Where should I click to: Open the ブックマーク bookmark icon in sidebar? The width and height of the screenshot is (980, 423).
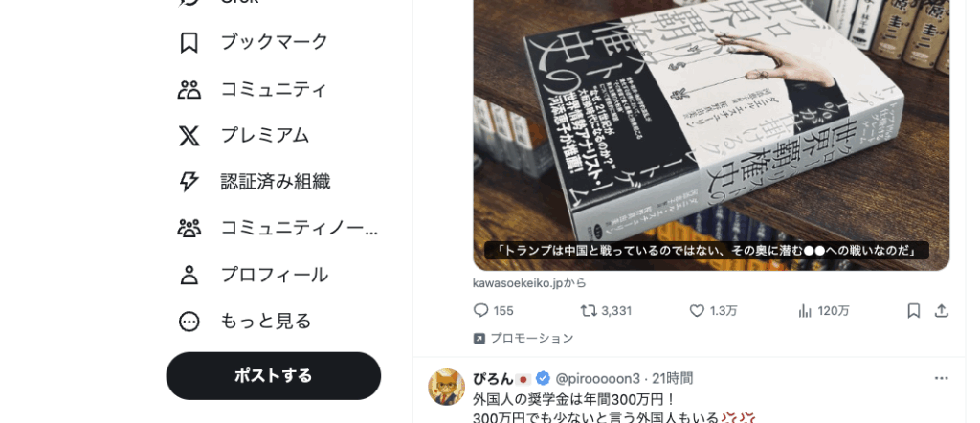click(189, 42)
